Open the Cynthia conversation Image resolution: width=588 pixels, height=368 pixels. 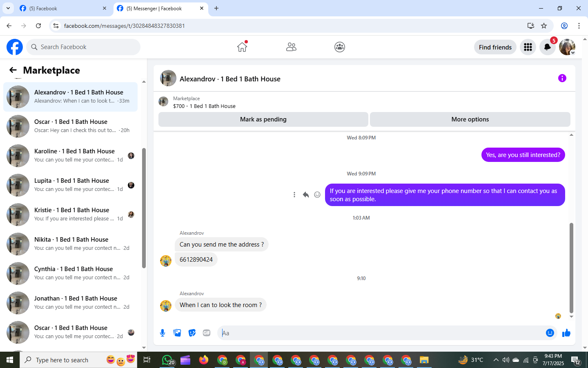(71, 274)
